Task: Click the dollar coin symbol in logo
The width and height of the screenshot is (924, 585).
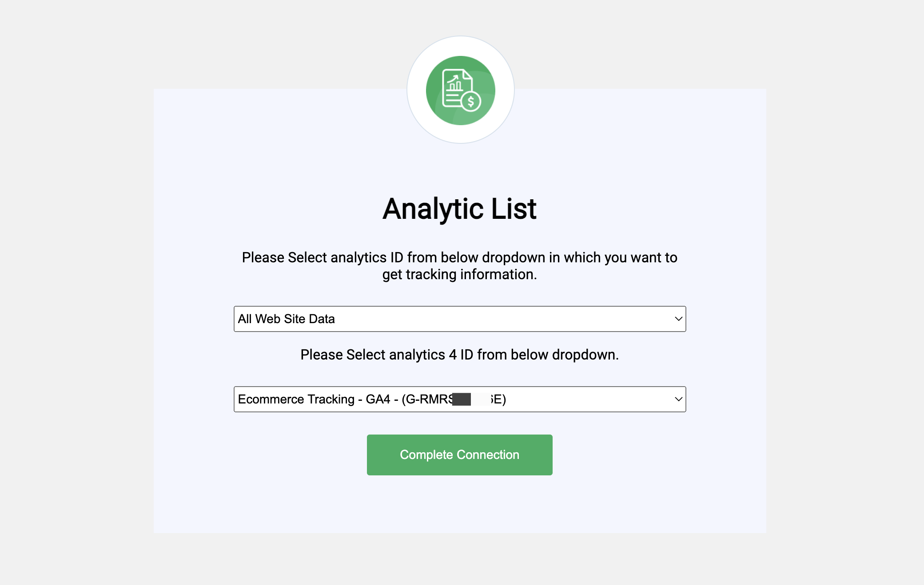Action: [x=471, y=102]
